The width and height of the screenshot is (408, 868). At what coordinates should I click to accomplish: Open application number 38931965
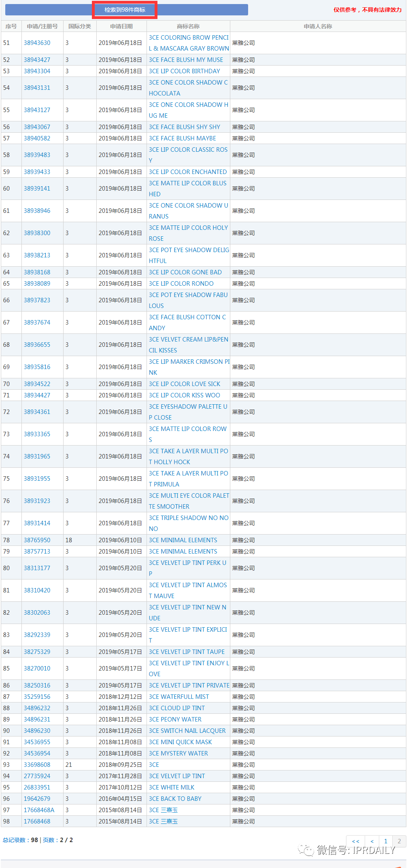pos(37,456)
